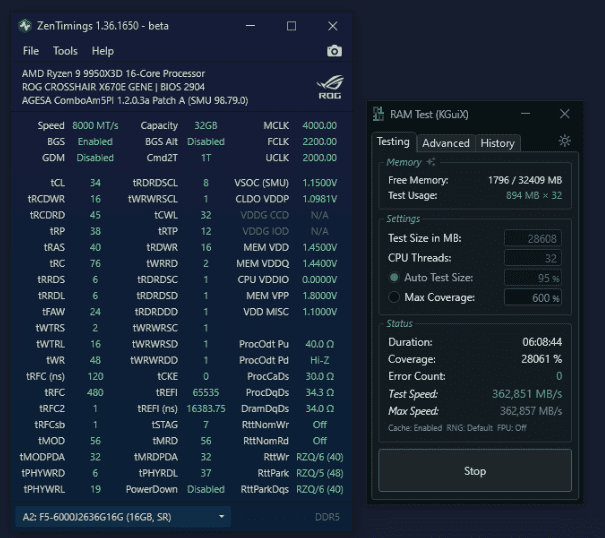Click the GDM Disabled value
This screenshot has height=538, width=605.
[95, 158]
